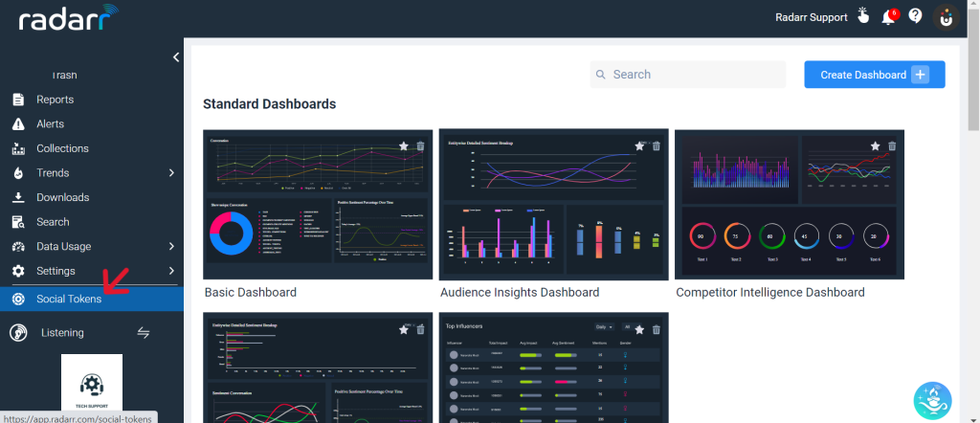Click the Trends flame icon
Screen dimensions: 980x423
[19, 173]
